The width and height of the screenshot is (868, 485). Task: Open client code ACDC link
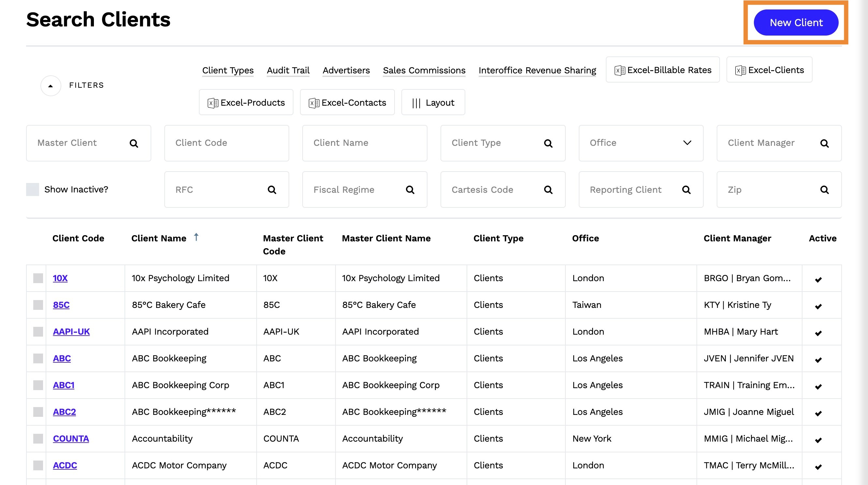tap(65, 465)
